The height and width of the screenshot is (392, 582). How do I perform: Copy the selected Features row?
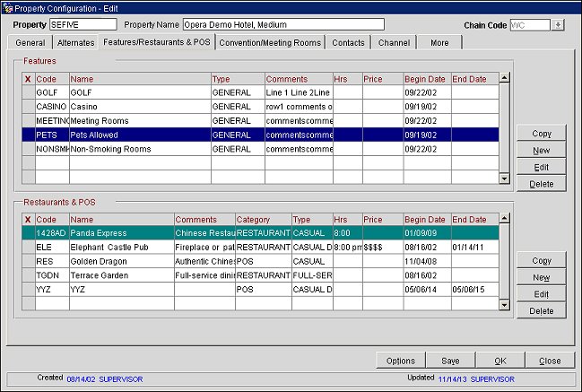click(x=541, y=133)
